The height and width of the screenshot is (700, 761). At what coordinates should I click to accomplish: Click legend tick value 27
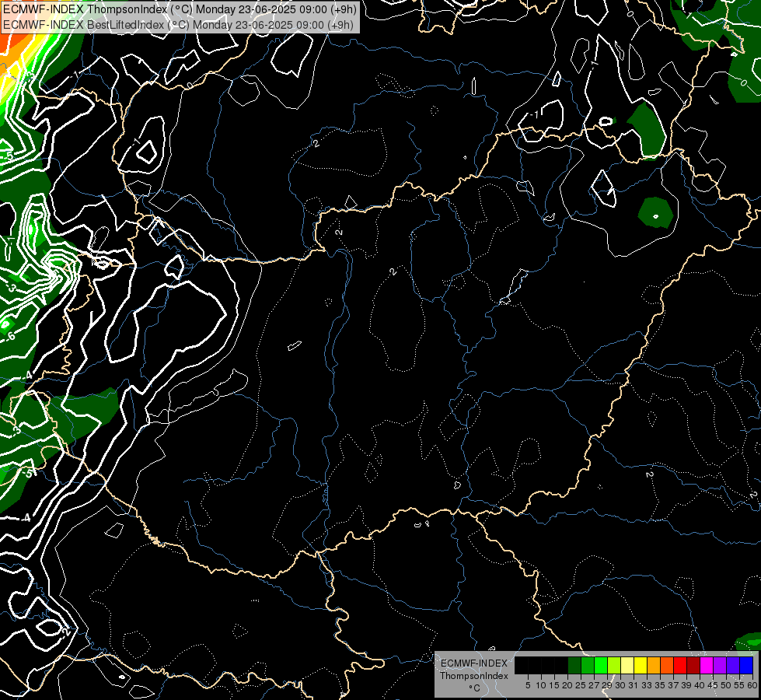594,685
